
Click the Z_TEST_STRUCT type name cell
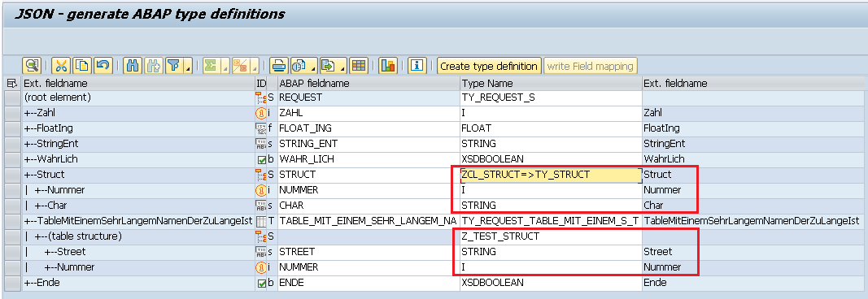[551, 236]
